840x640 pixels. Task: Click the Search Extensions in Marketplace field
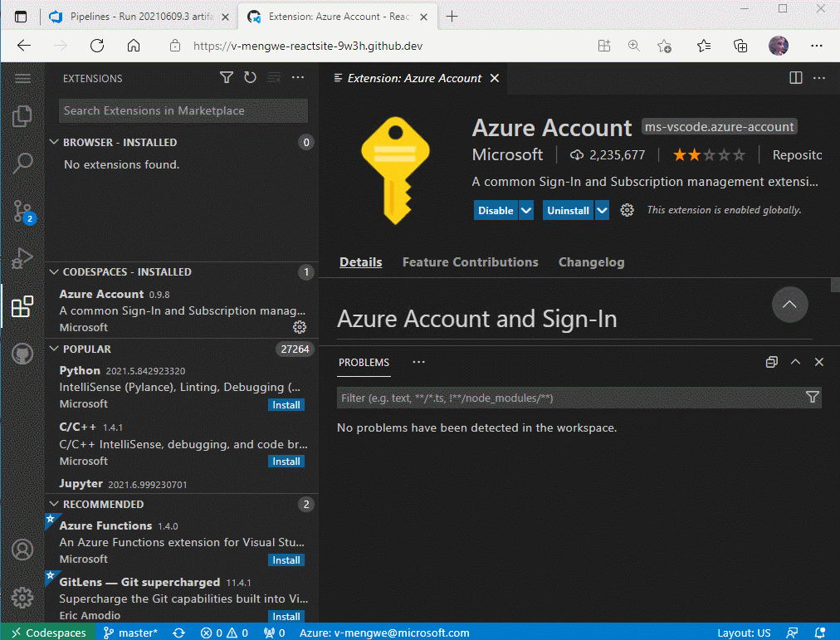coord(183,110)
